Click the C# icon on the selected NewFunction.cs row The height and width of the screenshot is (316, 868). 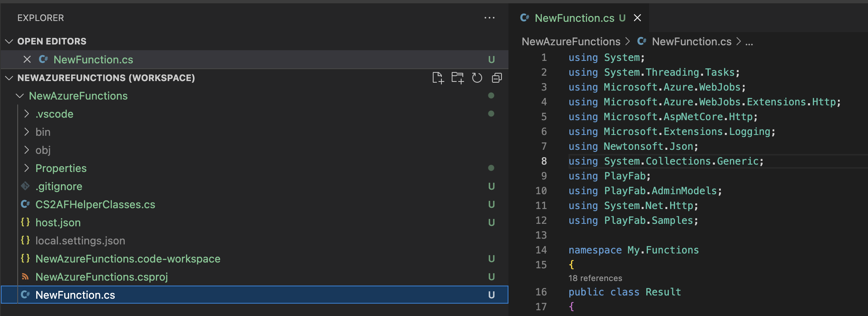(x=25, y=295)
